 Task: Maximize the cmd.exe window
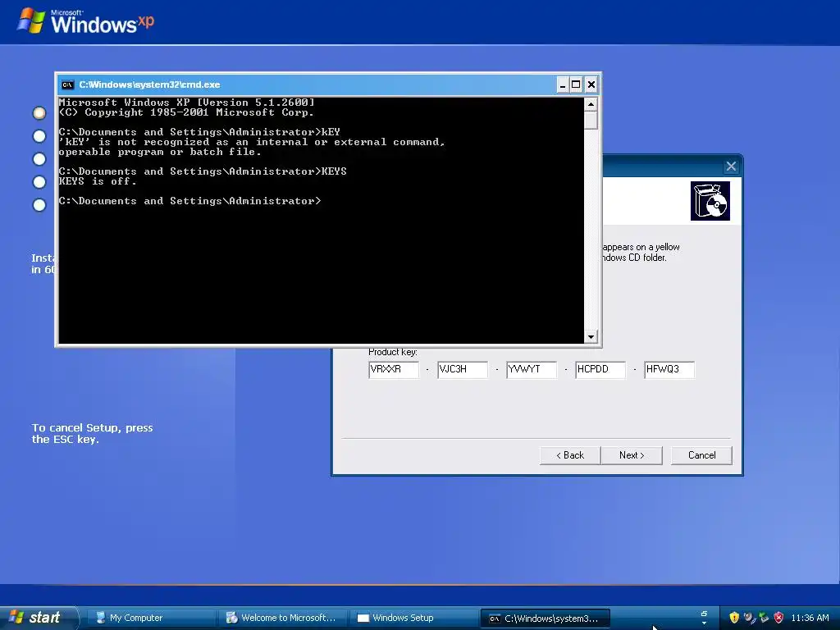tap(576, 84)
